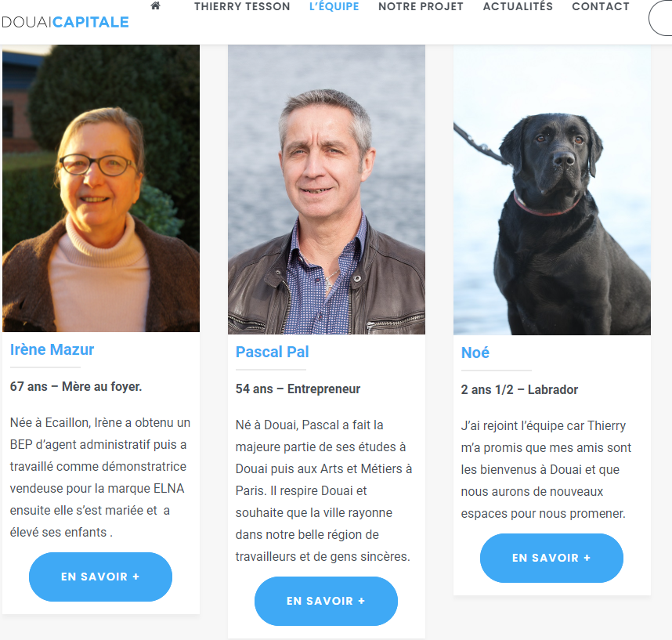Click the Douai Capitale logo
Image resolution: width=672 pixels, height=640 pixels.
(65, 22)
